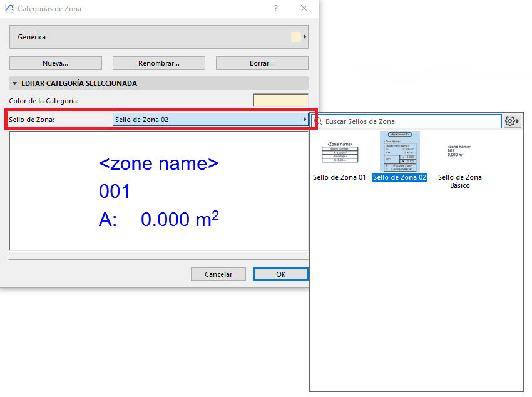Choose the Sello de Zona 02 stamp thumbnail
The width and height of the screenshot is (532, 397).
(x=399, y=152)
